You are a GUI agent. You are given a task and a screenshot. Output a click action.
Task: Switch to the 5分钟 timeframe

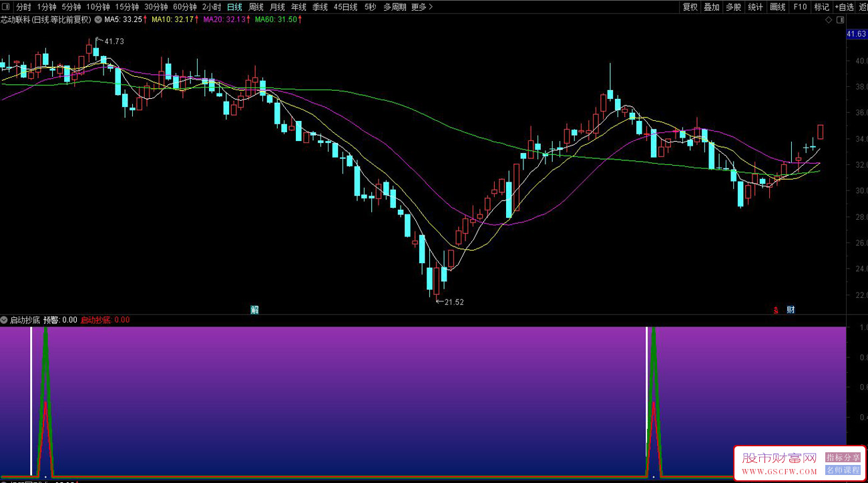tap(71, 7)
